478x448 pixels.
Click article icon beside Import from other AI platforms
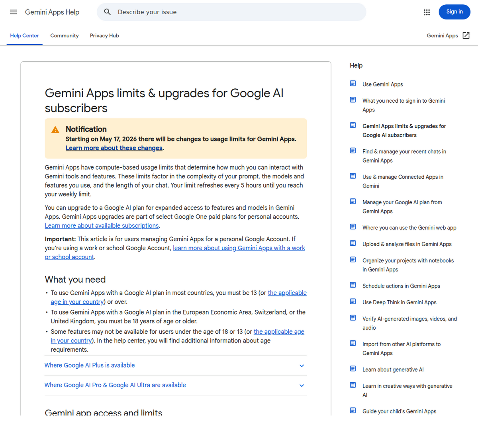point(353,343)
